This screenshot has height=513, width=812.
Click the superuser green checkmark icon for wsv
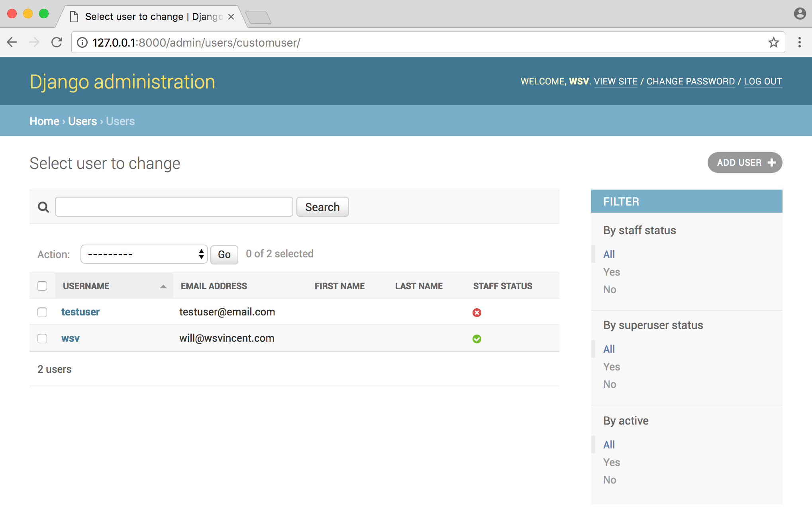477,338
